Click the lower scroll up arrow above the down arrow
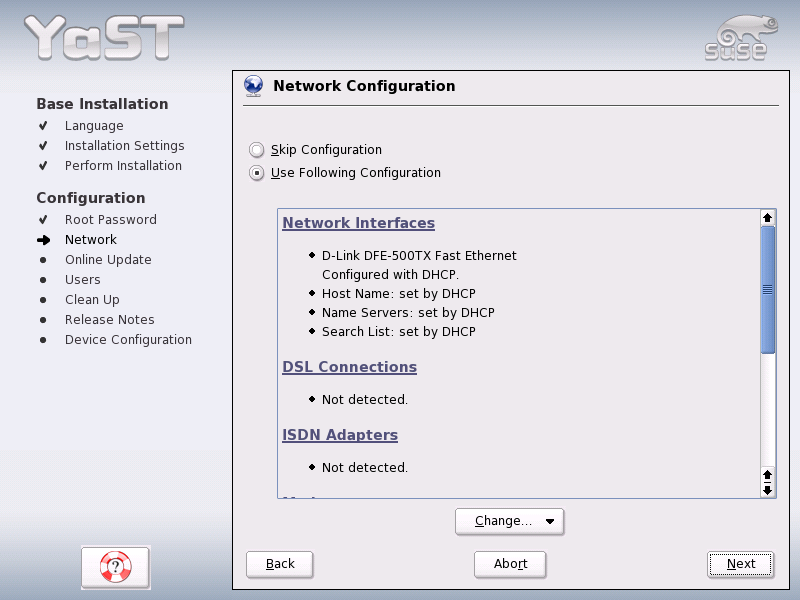This screenshot has width=800, height=600. (x=767, y=474)
